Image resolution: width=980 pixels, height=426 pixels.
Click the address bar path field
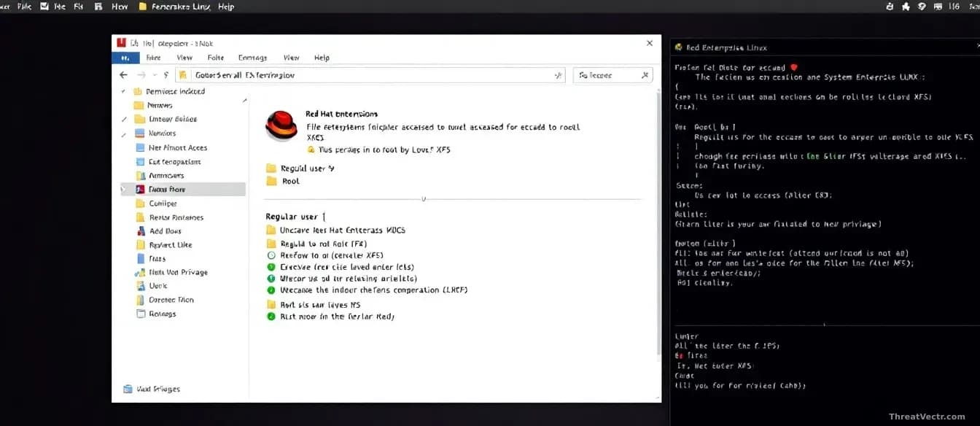(x=370, y=75)
